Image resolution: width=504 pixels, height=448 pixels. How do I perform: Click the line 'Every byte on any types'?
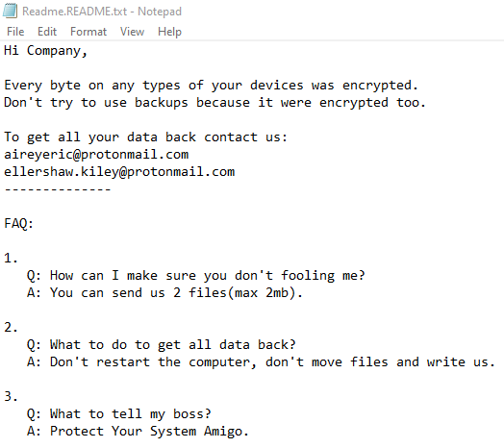[211, 86]
